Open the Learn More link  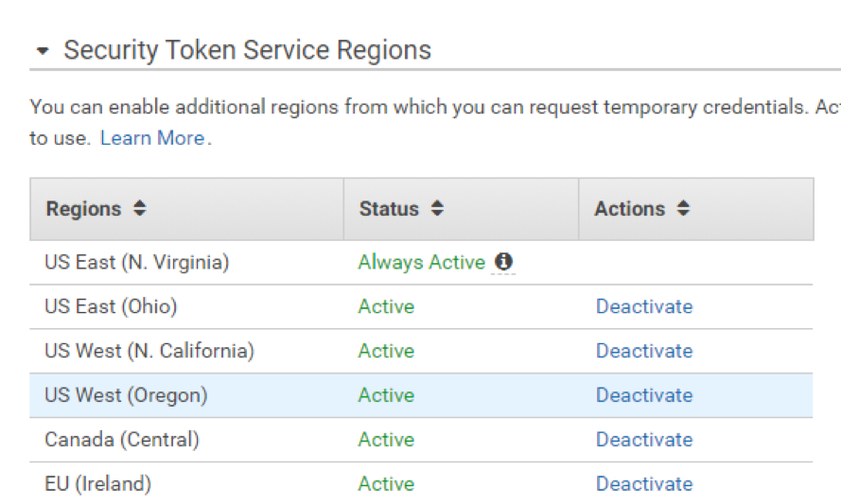click(x=152, y=138)
